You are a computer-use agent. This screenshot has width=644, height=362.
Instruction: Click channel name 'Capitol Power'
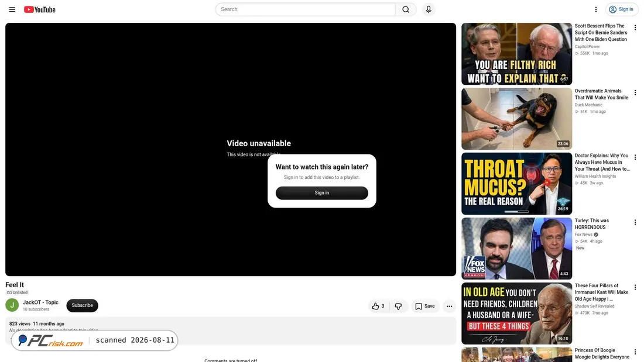pyautogui.click(x=587, y=47)
